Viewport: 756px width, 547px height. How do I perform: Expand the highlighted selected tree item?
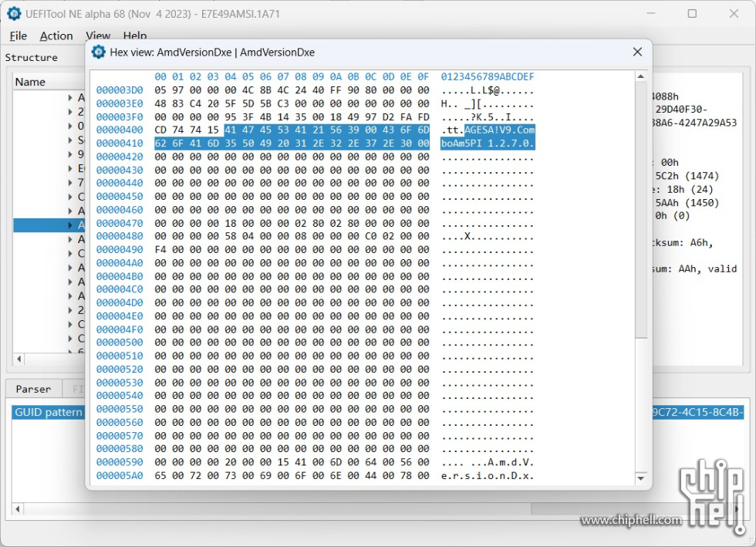click(x=71, y=225)
